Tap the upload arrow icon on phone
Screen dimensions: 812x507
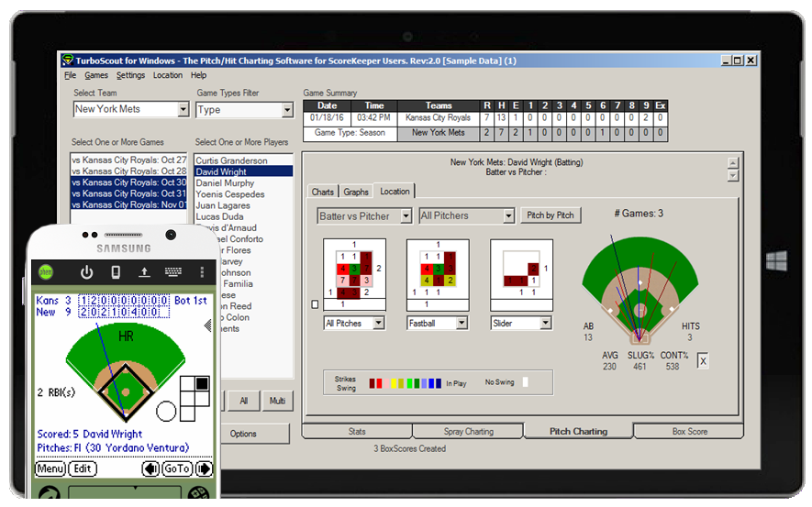(x=144, y=272)
